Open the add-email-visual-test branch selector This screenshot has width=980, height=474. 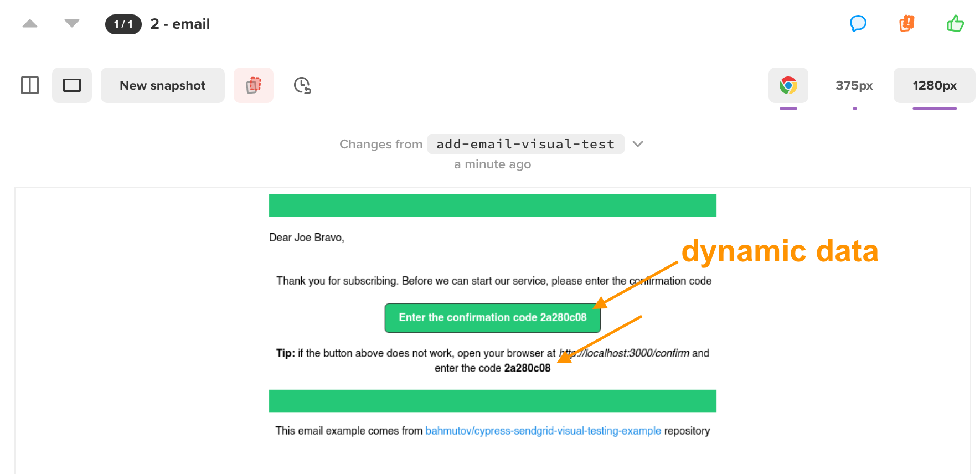coord(526,144)
